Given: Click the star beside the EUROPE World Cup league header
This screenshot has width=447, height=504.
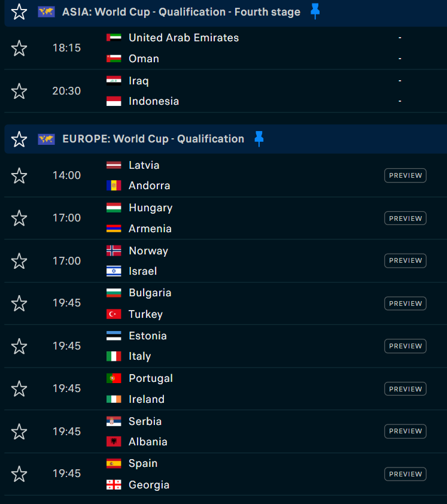Looking at the screenshot, I should [19, 139].
